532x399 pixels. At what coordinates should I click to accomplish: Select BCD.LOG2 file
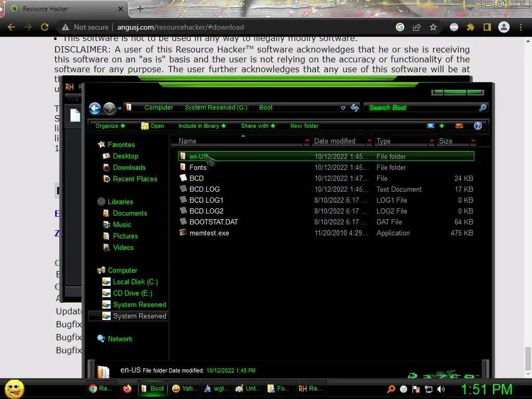326,211
